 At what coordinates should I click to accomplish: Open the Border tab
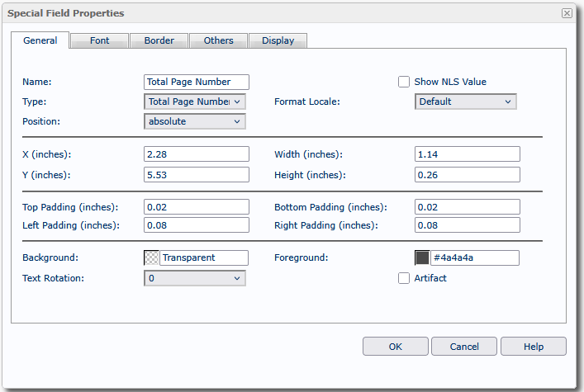coord(159,40)
